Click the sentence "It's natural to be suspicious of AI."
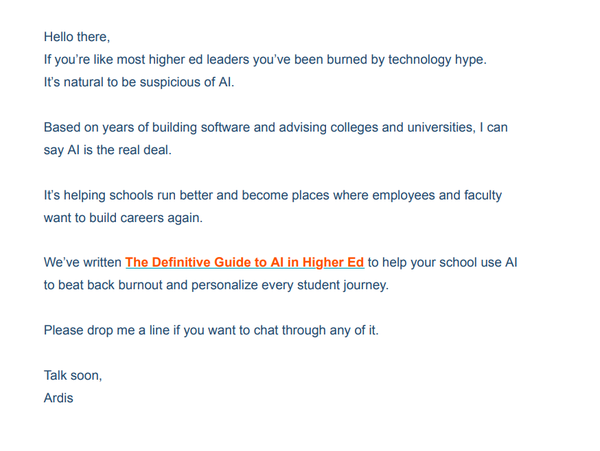 [138, 82]
